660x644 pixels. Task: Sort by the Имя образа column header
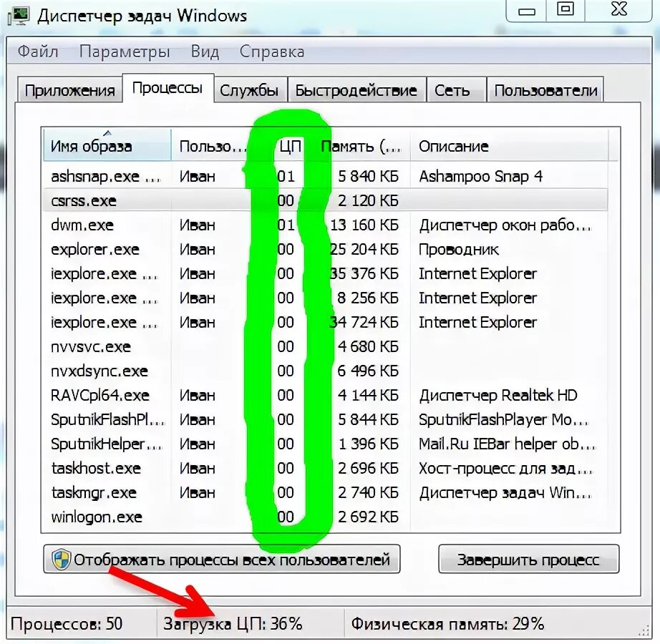click(107, 145)
